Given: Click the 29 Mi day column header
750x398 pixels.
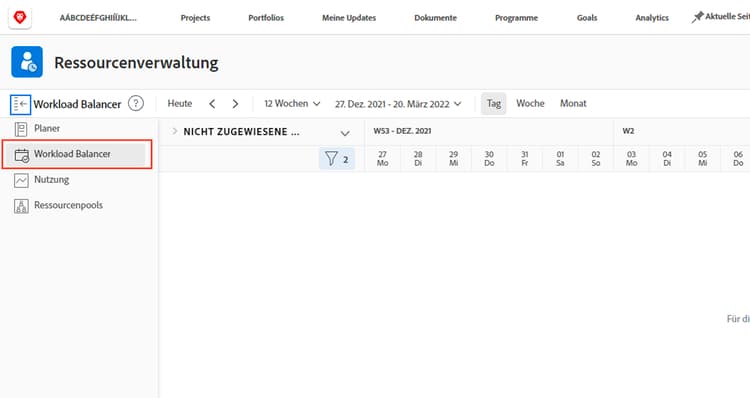Looking at the screenshot, I should pyautogui.click(x=453, y=159).
